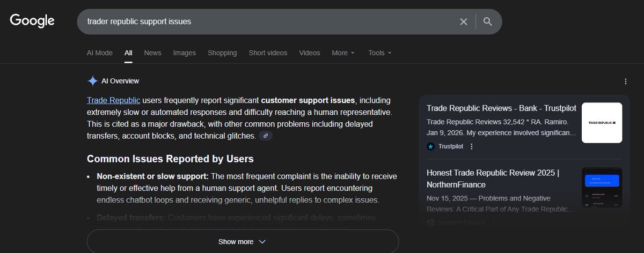The image size is (644, 253).
Task: Run search with the magnifier icon
Action: (x=487, y=21)
